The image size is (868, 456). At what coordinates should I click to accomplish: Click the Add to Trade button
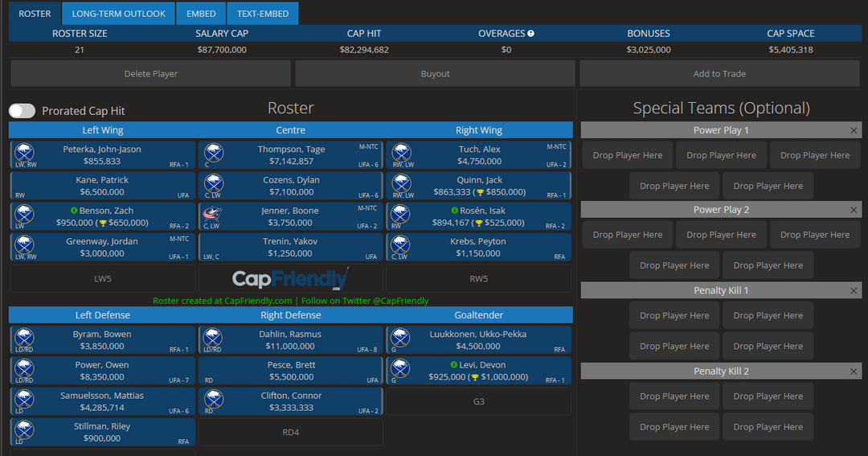719,74
